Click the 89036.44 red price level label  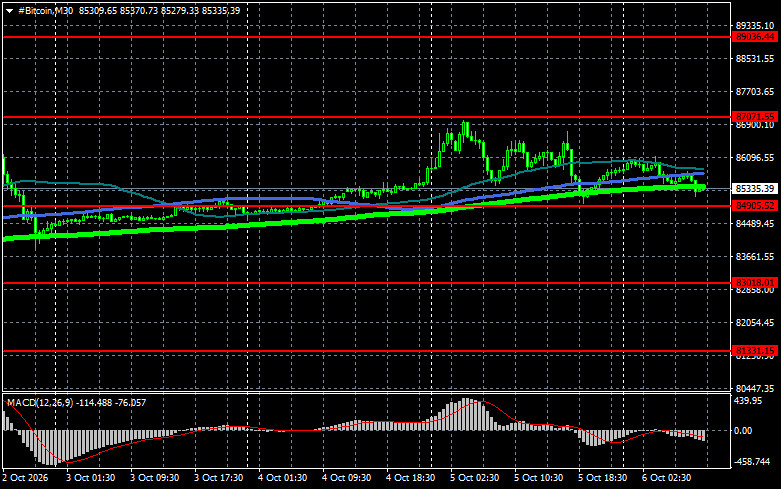pyautogui.click(x=755, y=37)
